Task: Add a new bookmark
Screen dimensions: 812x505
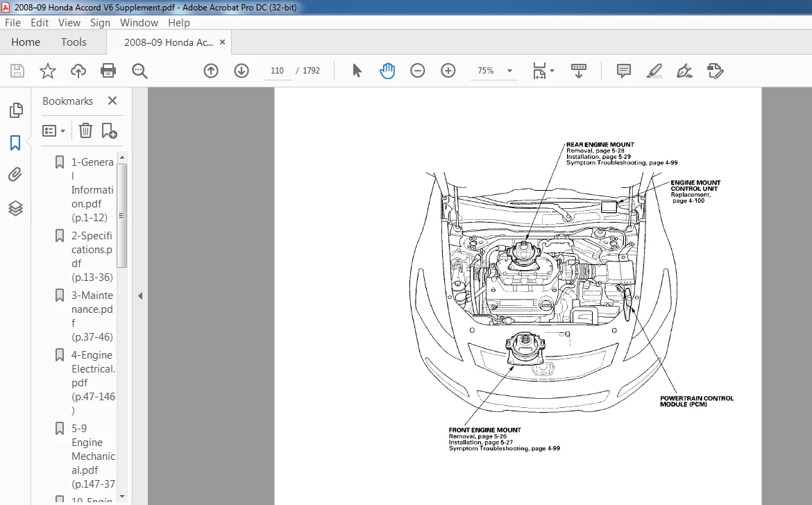Action: coord(109,130)
